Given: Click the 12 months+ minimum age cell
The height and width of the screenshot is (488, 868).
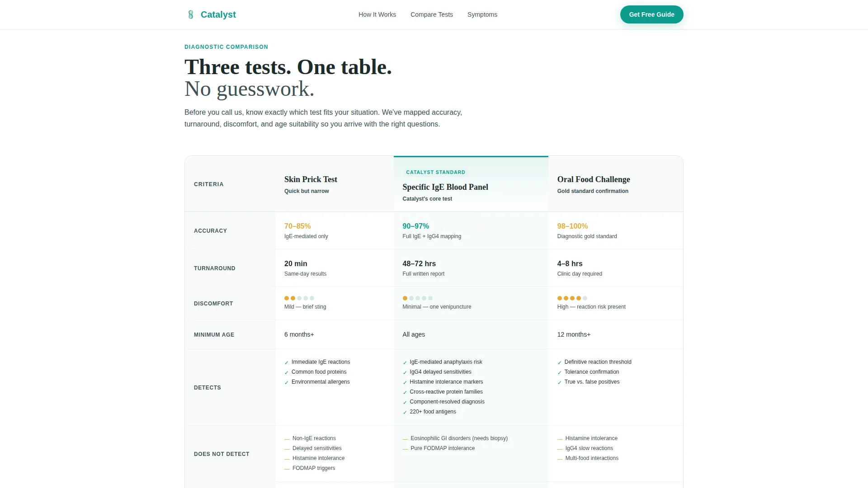Looking at the screenshot, I should pos(616,334).
